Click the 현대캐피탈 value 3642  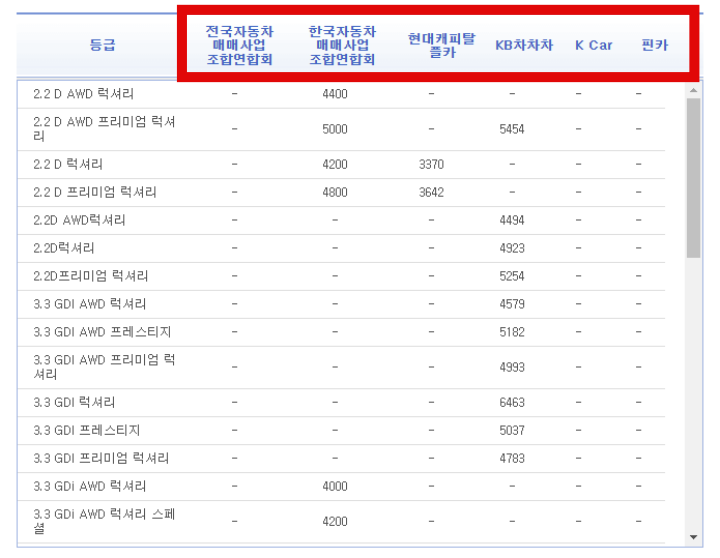tap(431, 192)
